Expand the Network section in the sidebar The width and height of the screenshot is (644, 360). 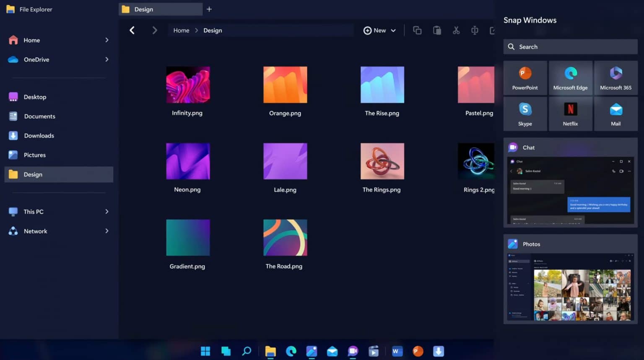click(x=107, y=231)
